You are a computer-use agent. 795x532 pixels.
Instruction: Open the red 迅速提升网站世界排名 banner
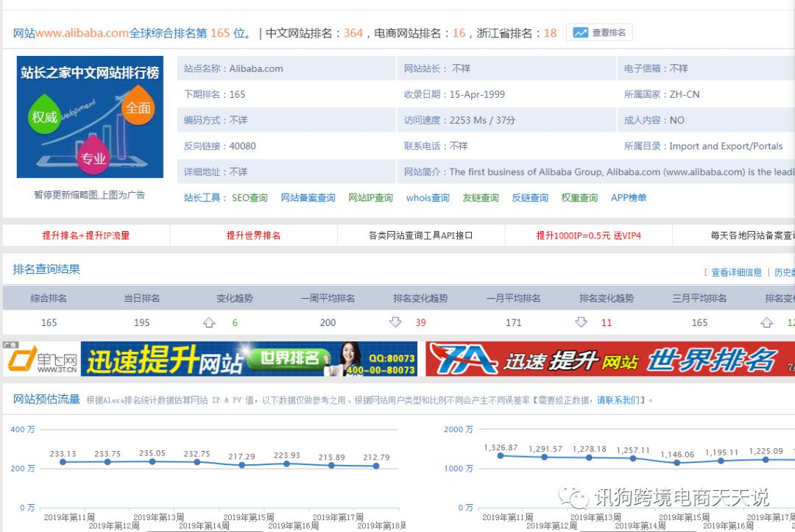[610, 359]
